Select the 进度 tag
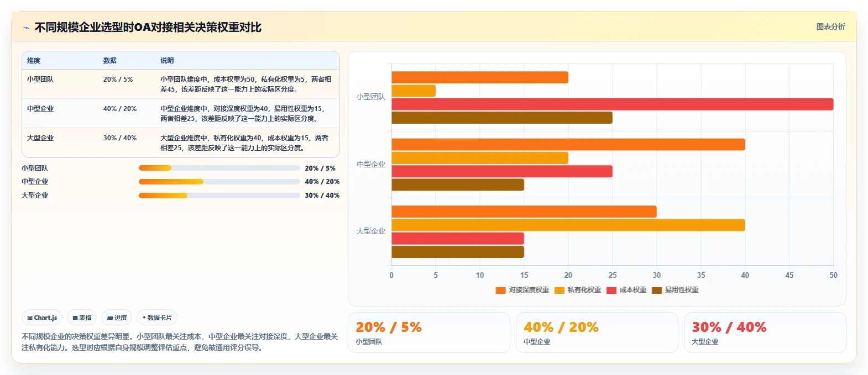Viewport: 868px width, 375px height. [117, 318]
